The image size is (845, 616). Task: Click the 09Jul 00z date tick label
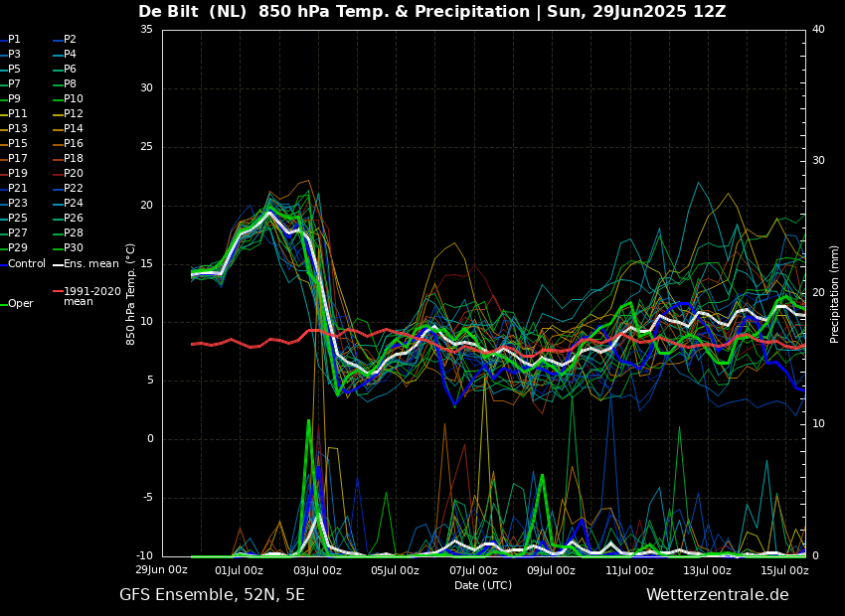click(x=551, y=570)
